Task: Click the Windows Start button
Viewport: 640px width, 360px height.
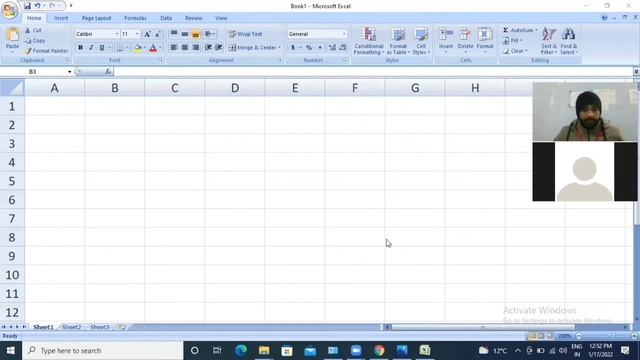Action: coord(11,351)
